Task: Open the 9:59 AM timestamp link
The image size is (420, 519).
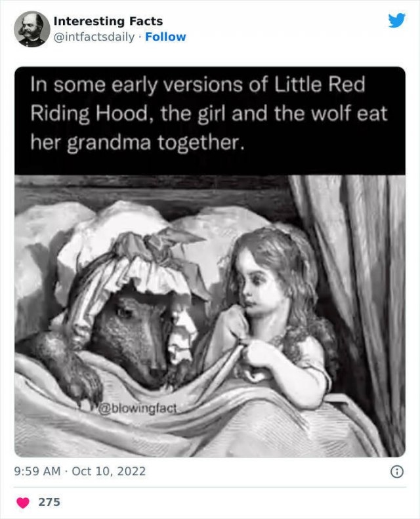Action: tap(37, 471)
